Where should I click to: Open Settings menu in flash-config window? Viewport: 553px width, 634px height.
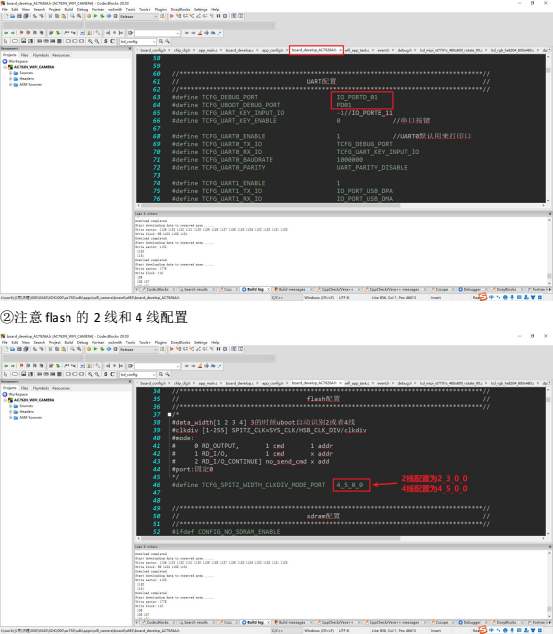[201, 342]
